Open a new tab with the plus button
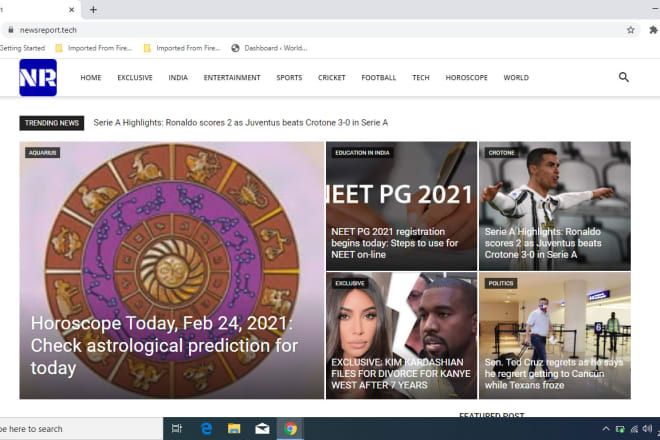The image size is (660, 440). (x=93, y=9)
